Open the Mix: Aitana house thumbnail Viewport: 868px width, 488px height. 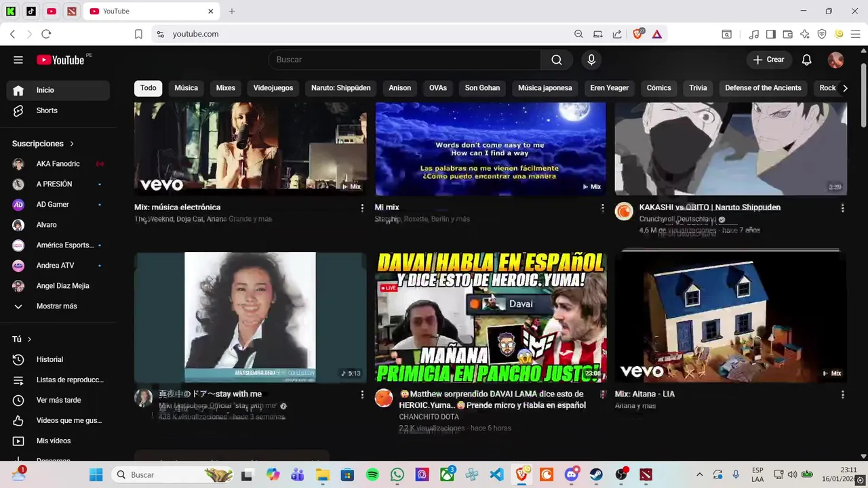(731, 316)
